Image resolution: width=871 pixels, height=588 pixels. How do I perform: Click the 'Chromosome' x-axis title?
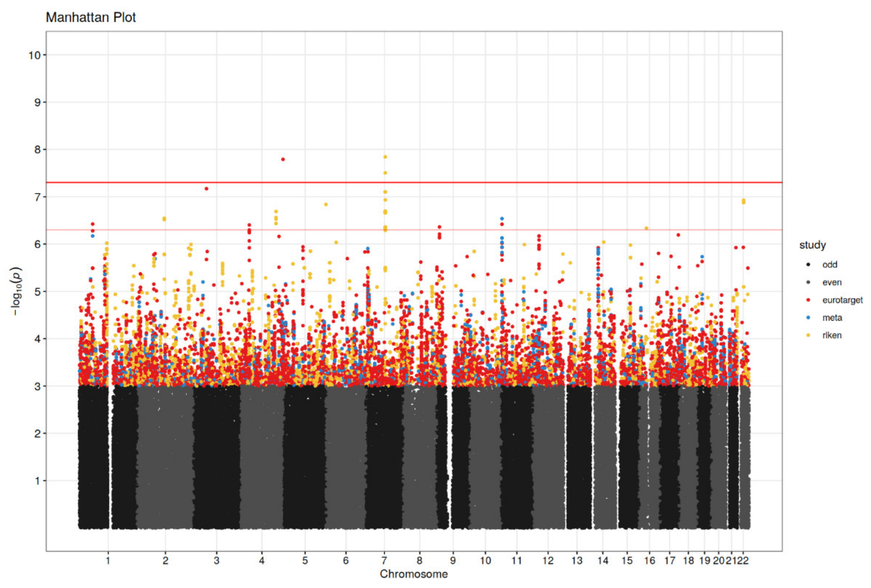pos(413,574)
